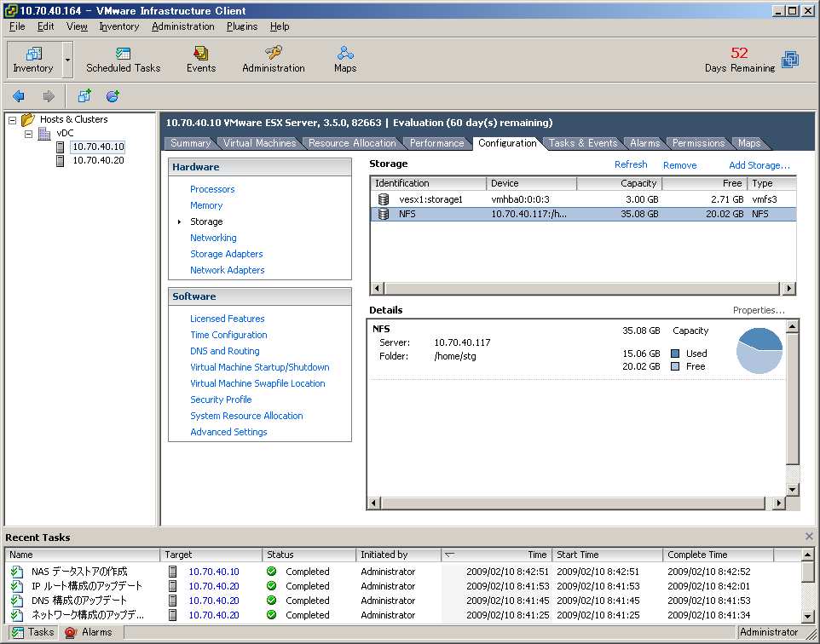Select host 10.70.40.10 in the tree
Image resolution: width=820 pixels, height=644 pixels.
98,147
